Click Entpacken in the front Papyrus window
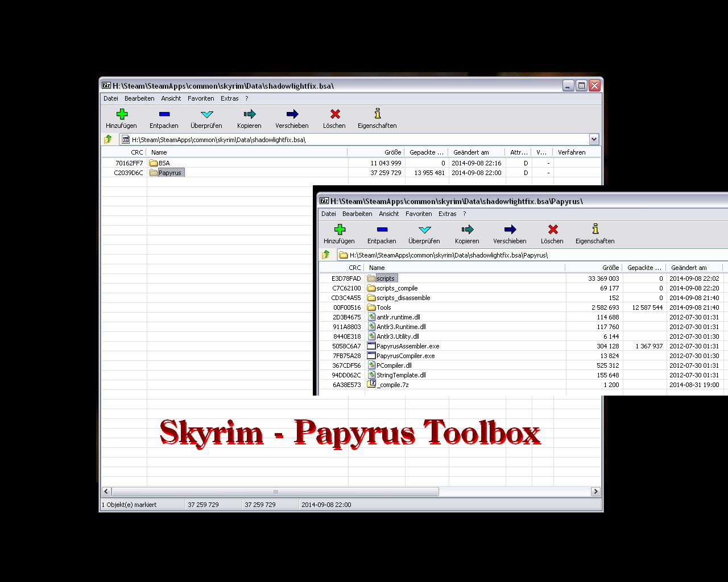This screenshot has width=728, height=582. click(x=382, y=234)
